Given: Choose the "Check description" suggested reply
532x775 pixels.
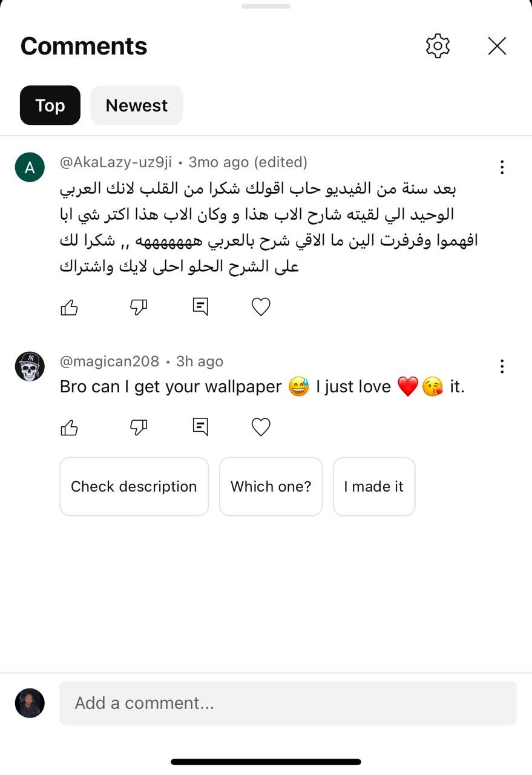Looking at the screenshot, I should 134,486.
